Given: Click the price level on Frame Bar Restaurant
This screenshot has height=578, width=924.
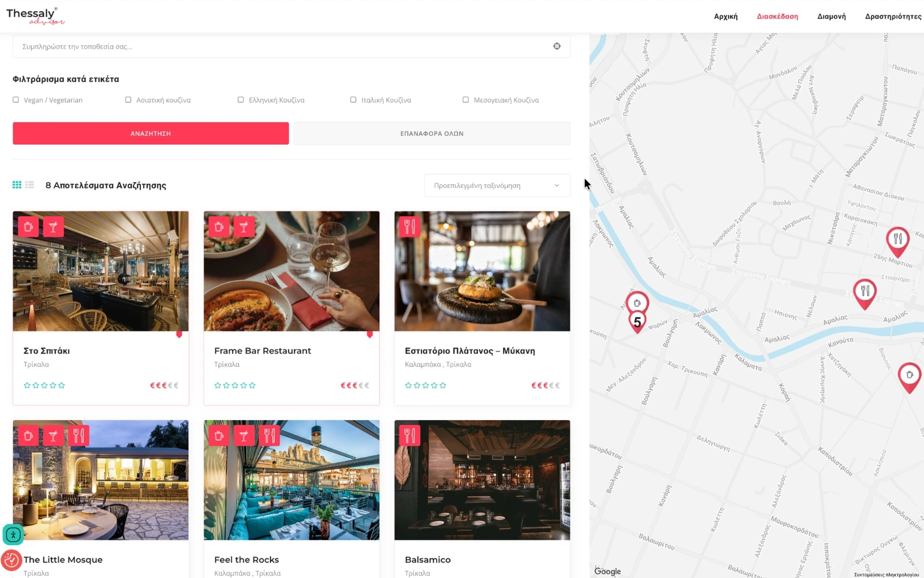Looking at the screenshot, I should coord(355,386).
